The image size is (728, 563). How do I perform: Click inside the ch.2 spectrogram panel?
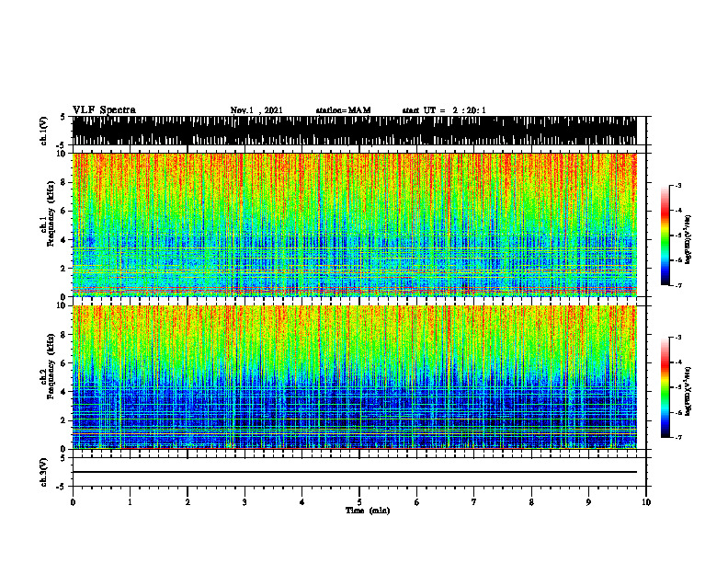pyautogui.click(x=354, y=377)
